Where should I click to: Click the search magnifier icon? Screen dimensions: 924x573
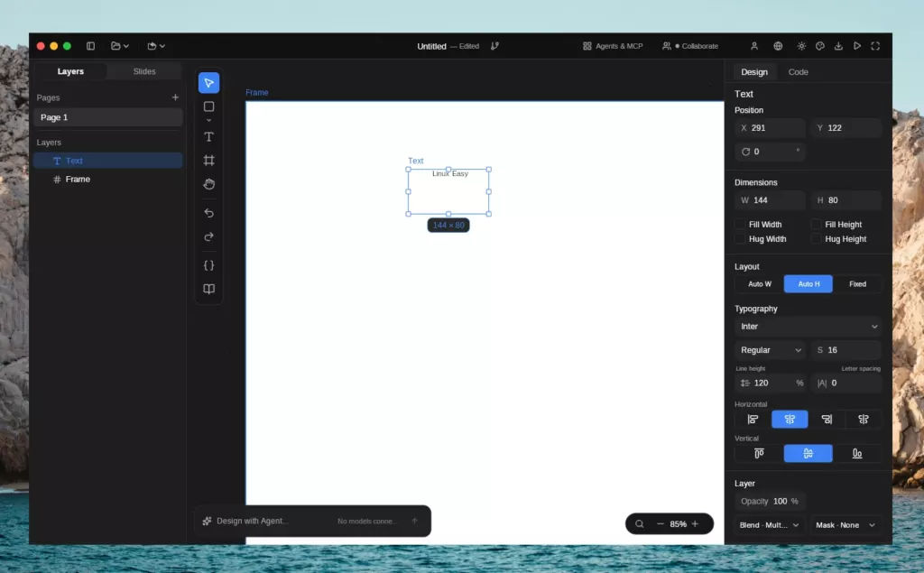[x=640, y=523]
